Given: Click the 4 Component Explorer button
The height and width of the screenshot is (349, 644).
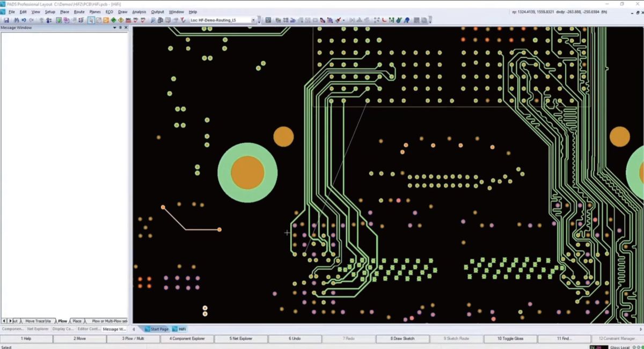Looking at the screenshot, I should click(x=187, y=339).
